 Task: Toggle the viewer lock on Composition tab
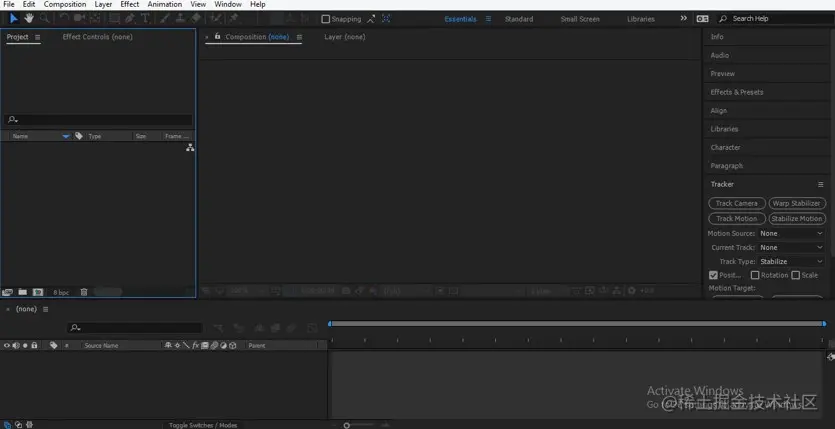pyautogui.click(x=217, y=36)
